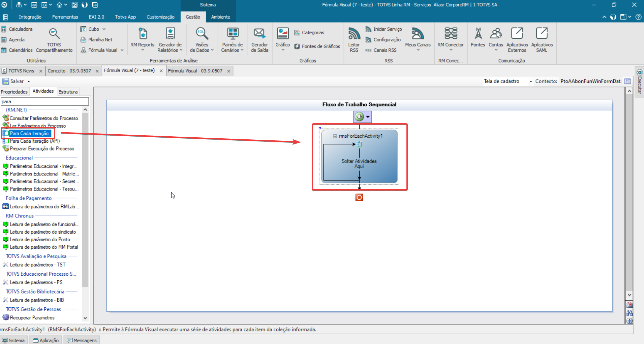
Task: Switch to the Propriedades panel tab
Action: (14, 92)
